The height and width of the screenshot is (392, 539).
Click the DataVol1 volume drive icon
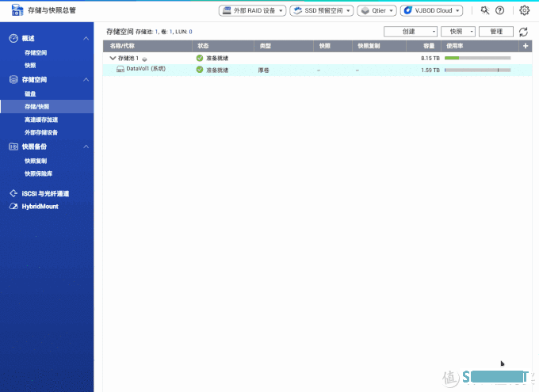pos(120,70)
